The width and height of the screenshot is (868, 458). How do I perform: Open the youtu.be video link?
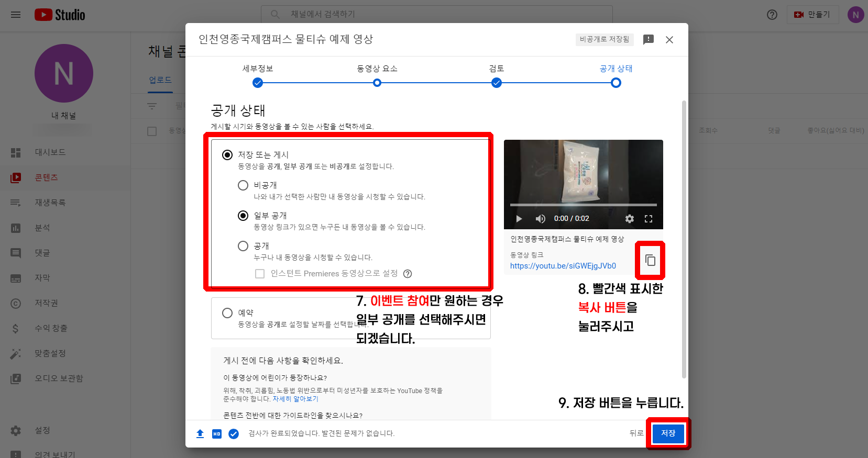point(563,266)
